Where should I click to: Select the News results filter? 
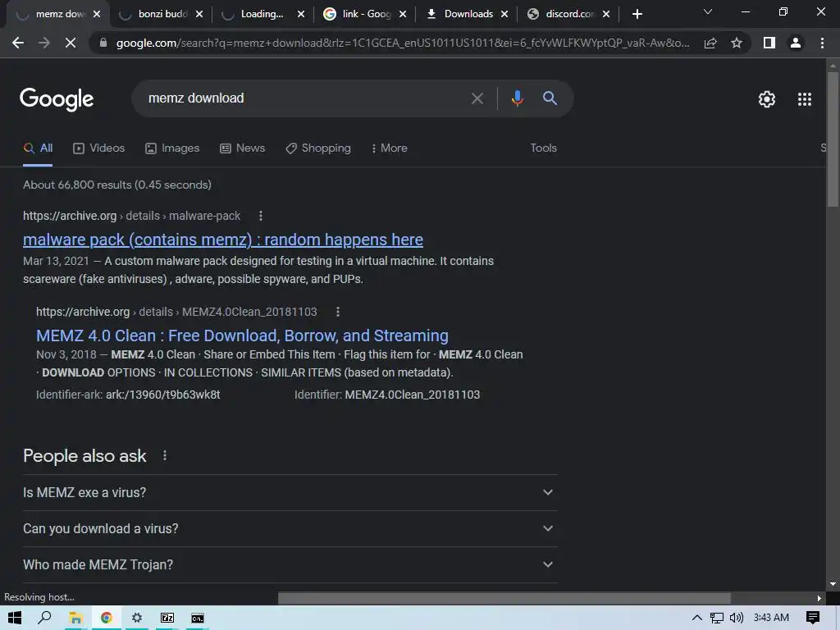point(243,148)
